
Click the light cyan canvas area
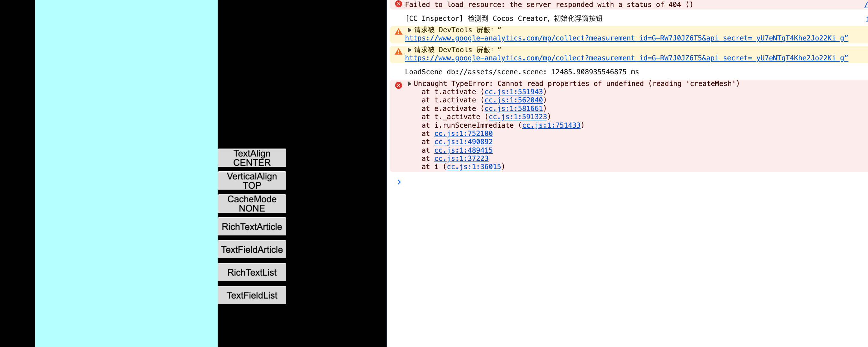coord(126,173)
